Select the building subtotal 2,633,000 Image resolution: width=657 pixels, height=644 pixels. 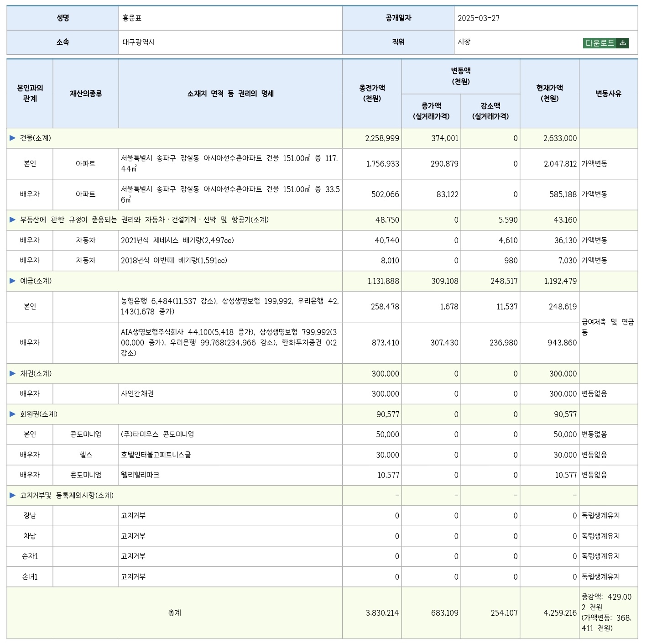point(560,138)
